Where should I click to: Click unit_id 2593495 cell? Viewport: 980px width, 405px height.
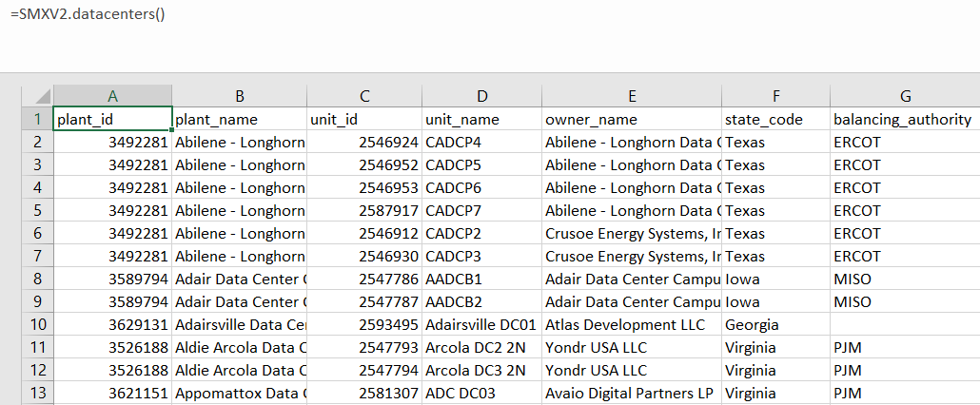[x=365, y=324]
